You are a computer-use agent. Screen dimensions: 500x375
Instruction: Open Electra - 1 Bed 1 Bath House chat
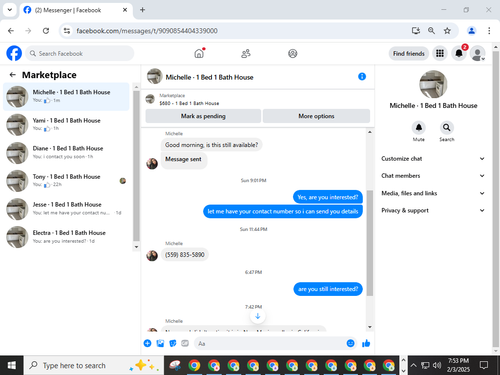click(66, 237)
